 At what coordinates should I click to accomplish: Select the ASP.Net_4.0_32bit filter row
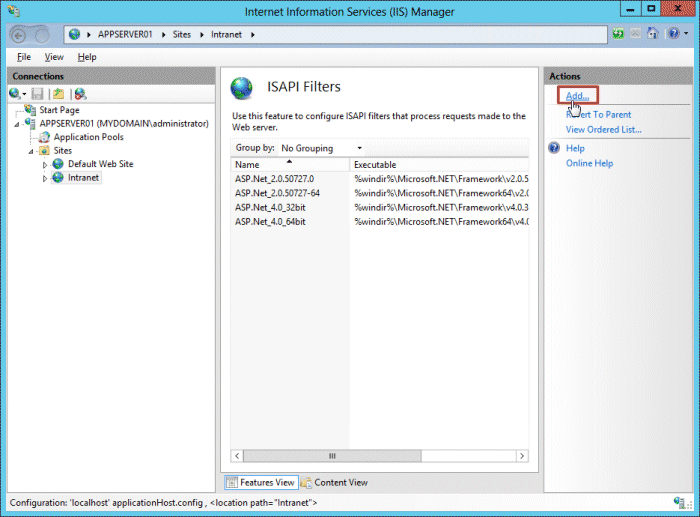379,208
